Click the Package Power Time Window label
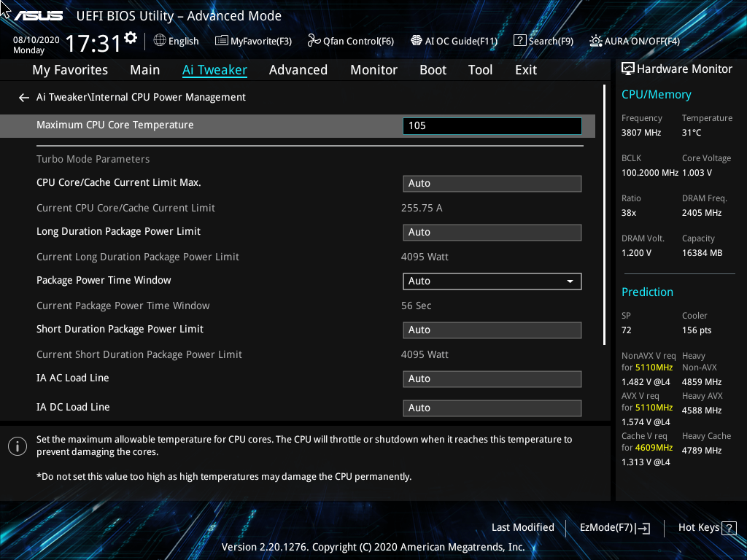The height and width of the screenshot is (560, 747). click(104, 281)
